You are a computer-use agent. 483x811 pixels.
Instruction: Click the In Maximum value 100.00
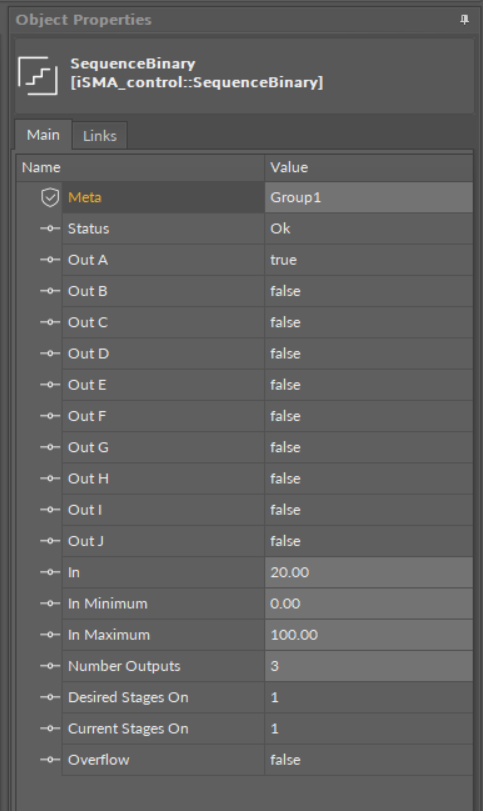369,635
